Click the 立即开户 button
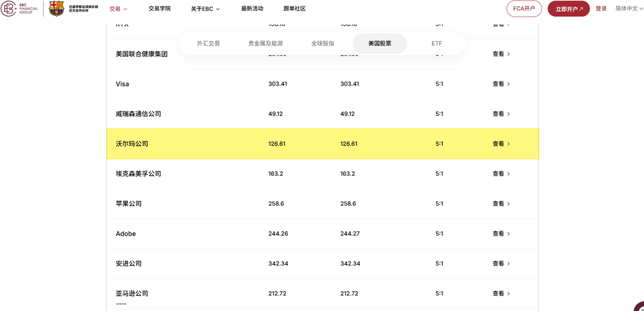Viewport: 644px width, 311px height. (568, 9)
